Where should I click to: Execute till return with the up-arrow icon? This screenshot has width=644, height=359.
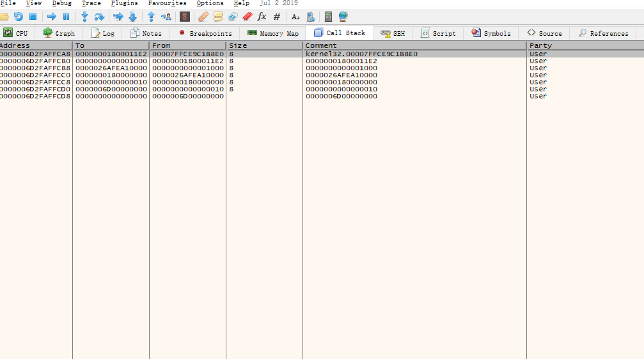pos(151,17)
